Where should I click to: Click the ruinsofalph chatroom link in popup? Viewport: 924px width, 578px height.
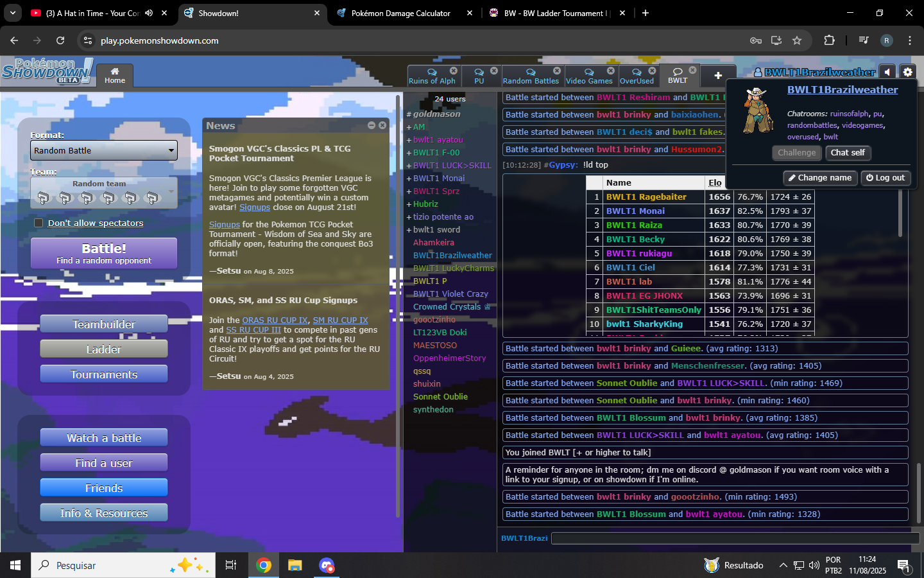pyautogui.click(x=849, y=114)
